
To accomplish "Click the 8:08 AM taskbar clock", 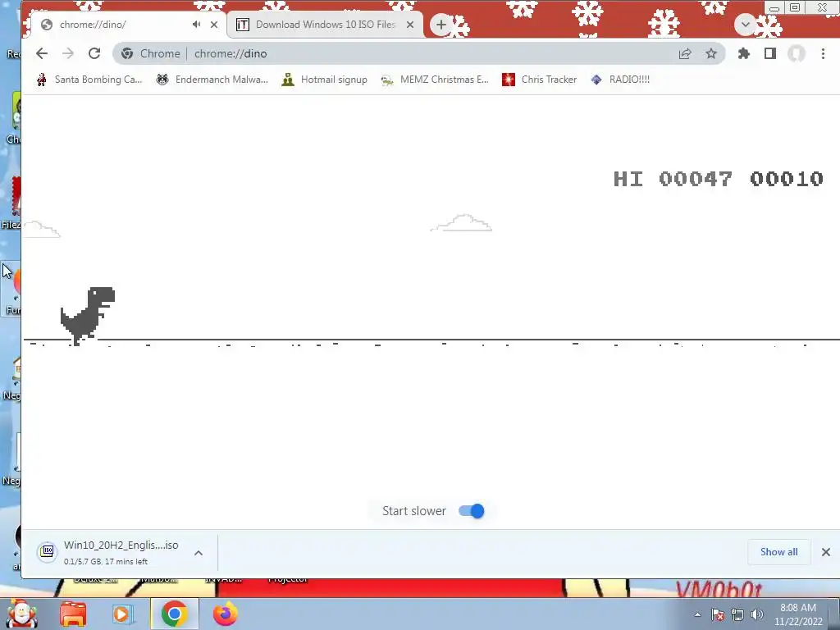I will 798,614.
